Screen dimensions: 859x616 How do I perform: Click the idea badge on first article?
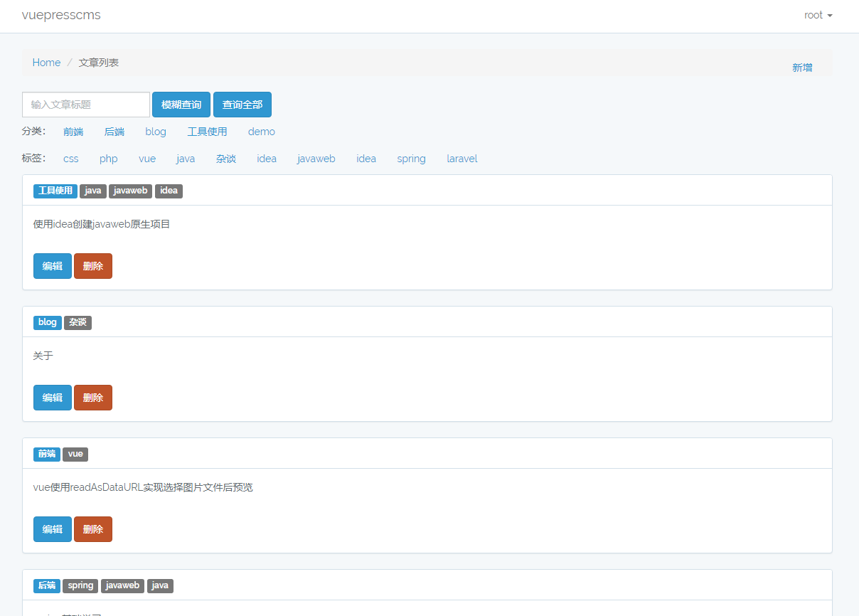click(169, 191)
